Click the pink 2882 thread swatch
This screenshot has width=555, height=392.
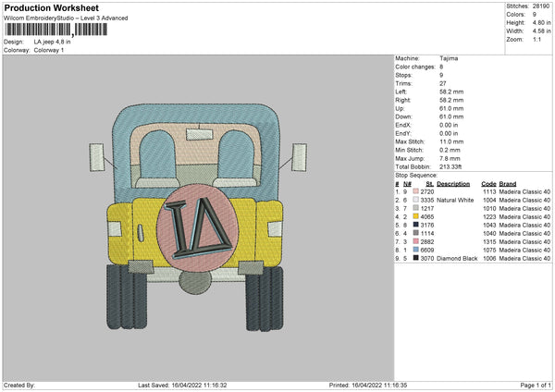[416, 241]
